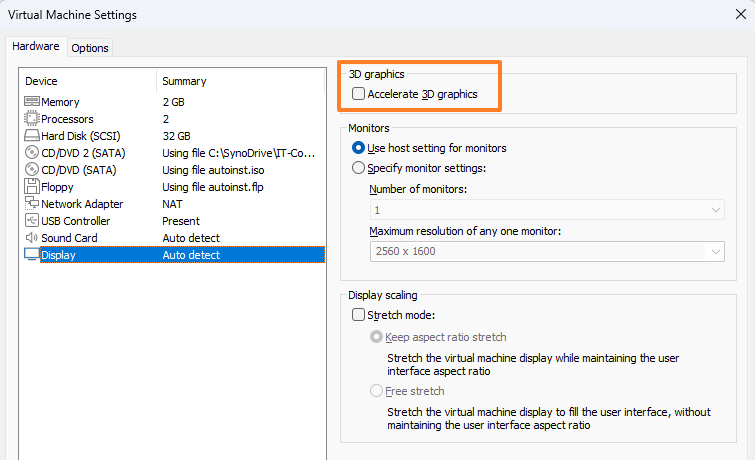The height and width of the screenshot is (460, 755).
Task: Click the Memory device icon
Action: pos(32,102)
